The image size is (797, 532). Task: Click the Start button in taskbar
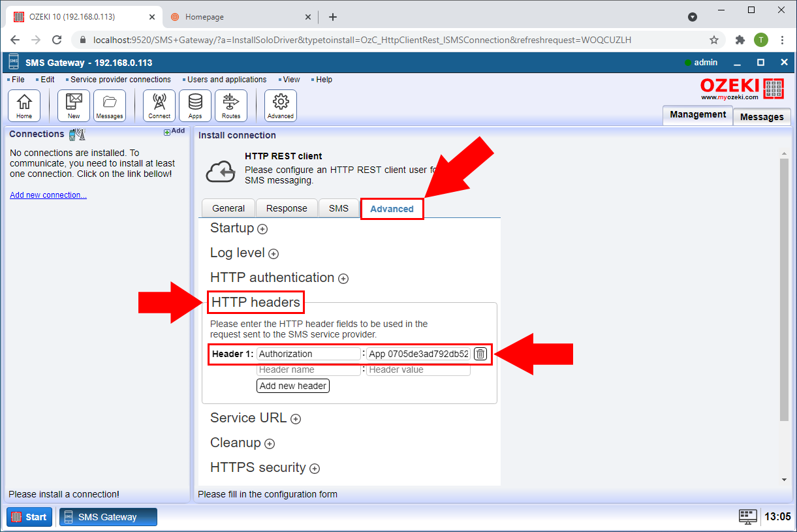pos(29,517)
